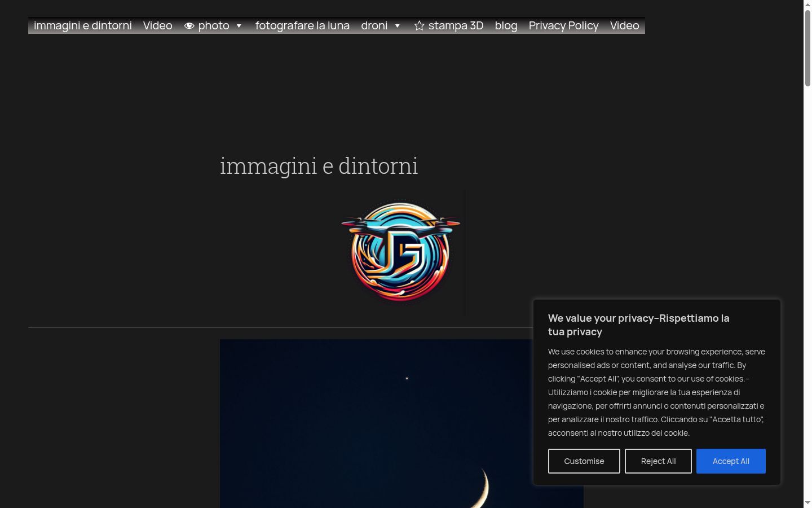
Task: Click the eye icon beside photo
Action: (x=189, y=26)
